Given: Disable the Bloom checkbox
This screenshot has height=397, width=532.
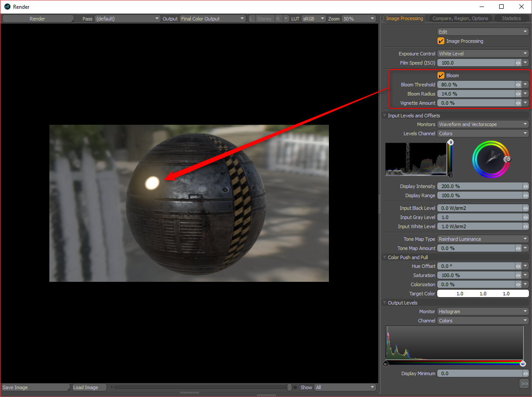Looking at the screenshot, I should click(x=441, y=75).
